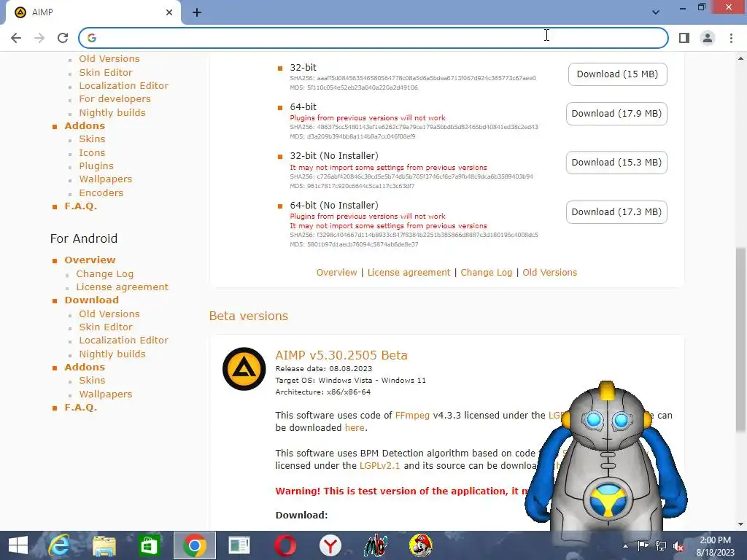Open the Mario icon in taskbar
Image resolution: width=747 pixels, height=560 pixels.
pos(421,545)
